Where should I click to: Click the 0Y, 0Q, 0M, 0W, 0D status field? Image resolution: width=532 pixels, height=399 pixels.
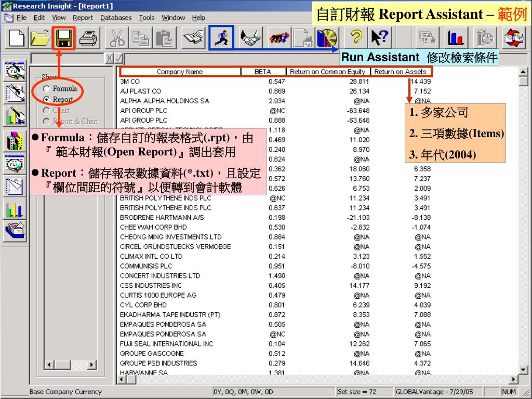273,392
